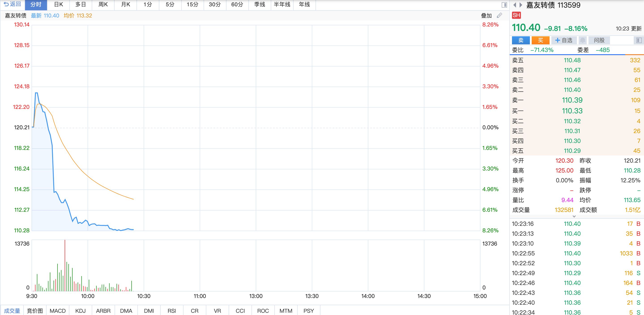Click the tallest red volume bar
The image size is (644, 315).
pyautogui.click(x=65, y=265)
